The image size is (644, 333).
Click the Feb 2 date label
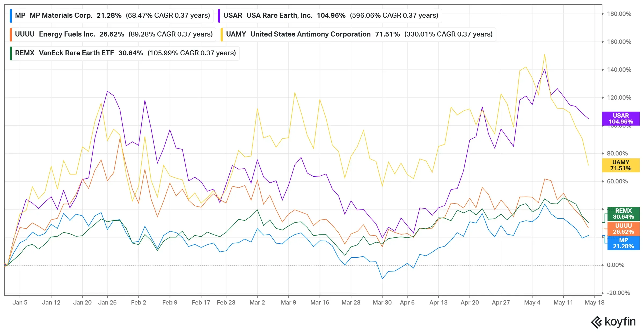pos(138,303)
